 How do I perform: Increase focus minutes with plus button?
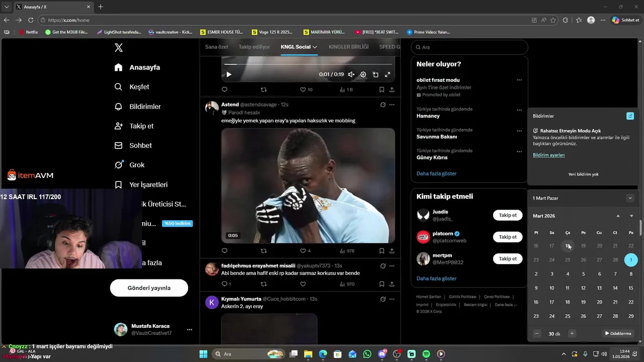pos(572,333)
